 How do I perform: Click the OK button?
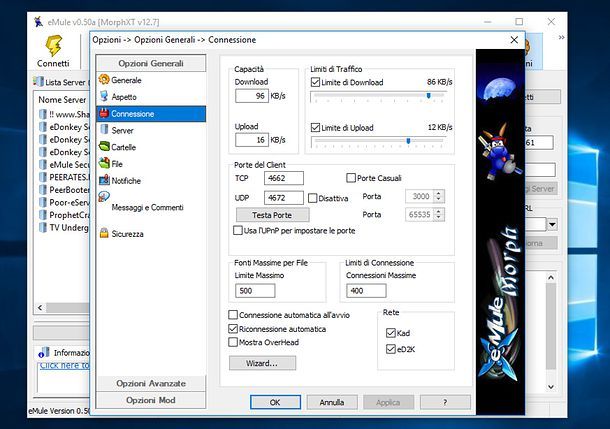point(275,402)
